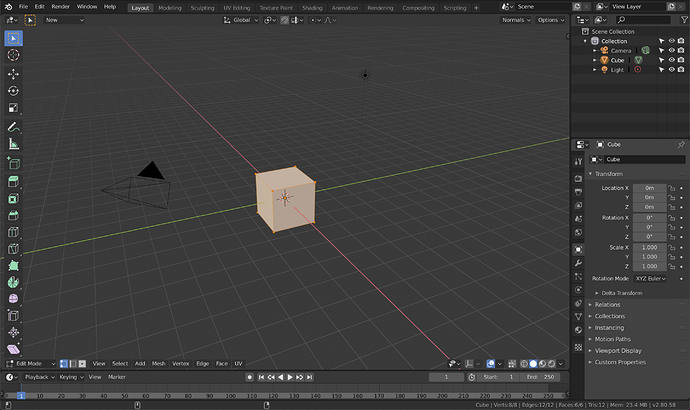
Task: Switch to vertex select mode
Action: pos(64,364)
